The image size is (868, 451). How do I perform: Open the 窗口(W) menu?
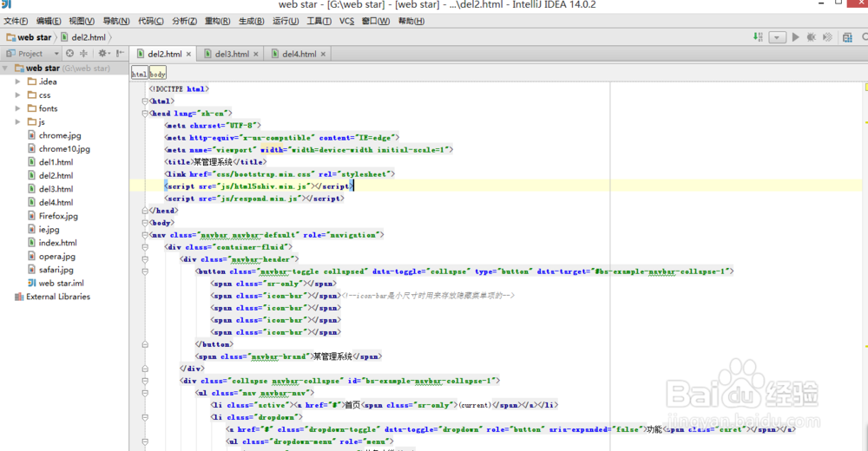tap(375, 21)
